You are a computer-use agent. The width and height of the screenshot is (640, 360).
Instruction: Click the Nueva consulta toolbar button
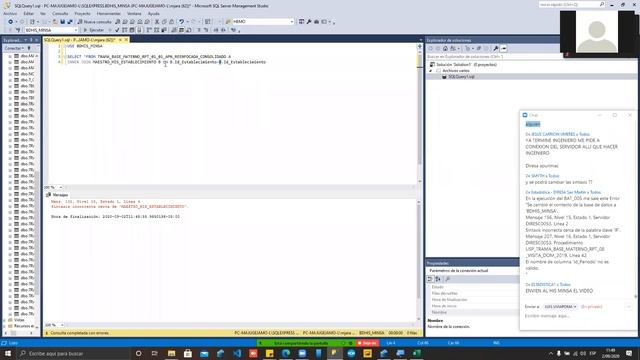click(x=95, y=22)
